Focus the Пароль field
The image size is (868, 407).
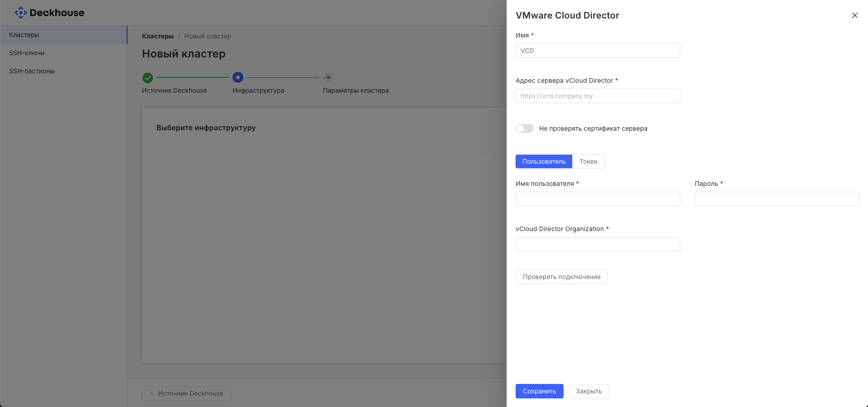coord(777,199)
